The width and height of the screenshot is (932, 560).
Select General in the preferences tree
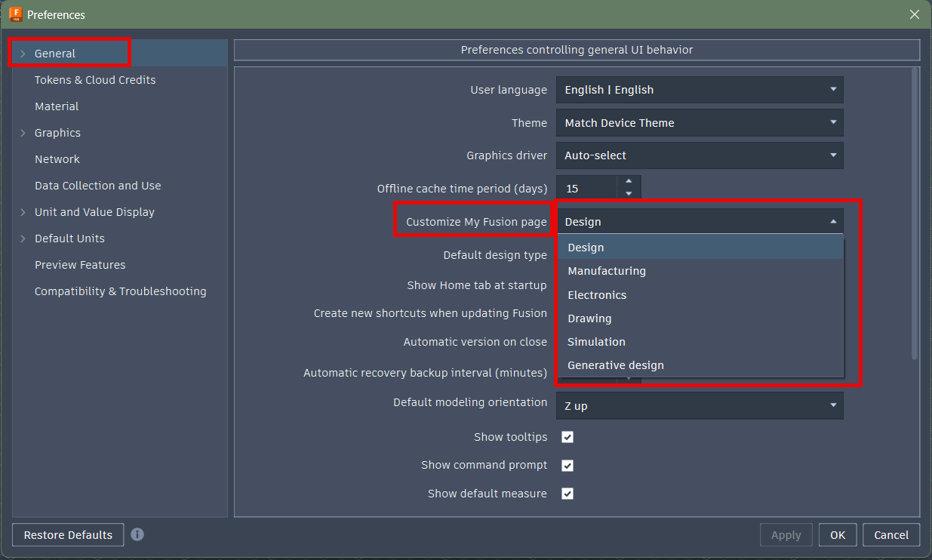pyautogui.click(x=54, y=54)
